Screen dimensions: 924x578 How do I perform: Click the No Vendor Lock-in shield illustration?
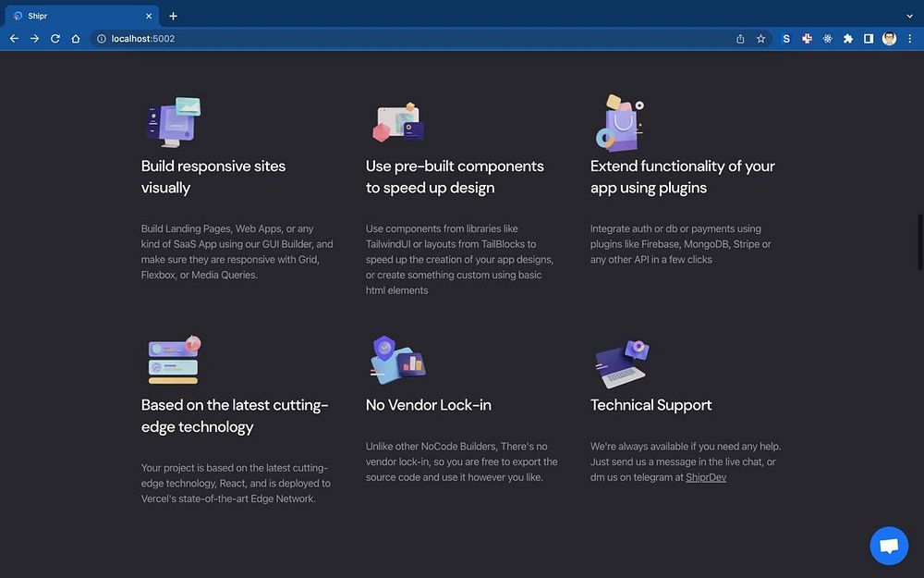[397, 360]
